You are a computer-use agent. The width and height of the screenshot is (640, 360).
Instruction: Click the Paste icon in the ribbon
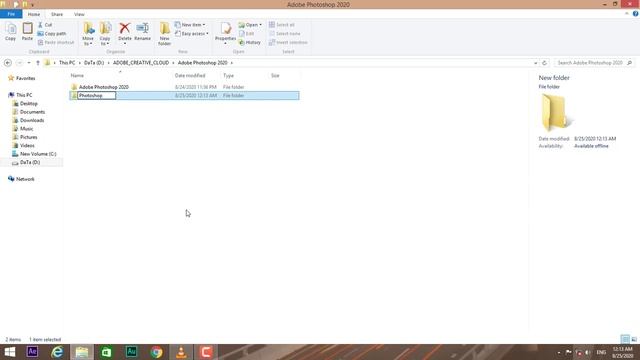(x=27, y=32)
